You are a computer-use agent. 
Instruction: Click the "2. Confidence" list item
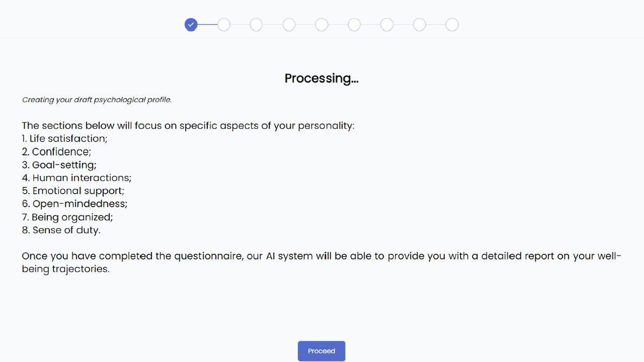tap(56, 152)
